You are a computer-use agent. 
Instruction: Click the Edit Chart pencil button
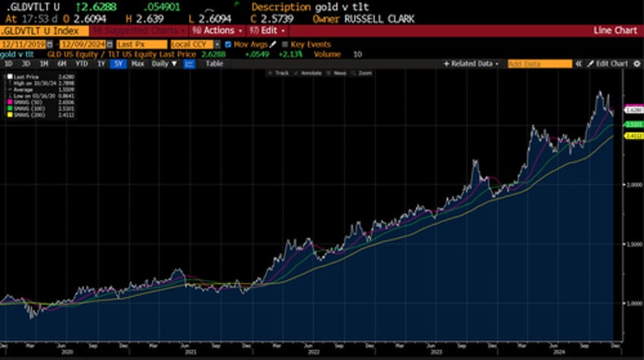(x=608, y=64)
